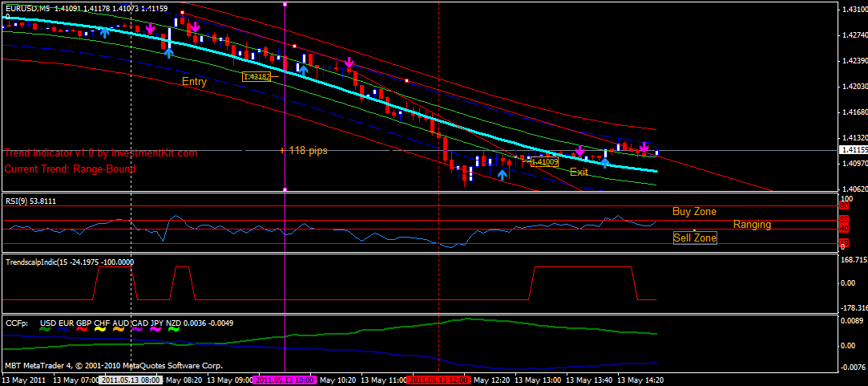Screen dimensions: 868x386
Task: Select the Entry text label
Action: pyautogui.click(x=194, y=82)
